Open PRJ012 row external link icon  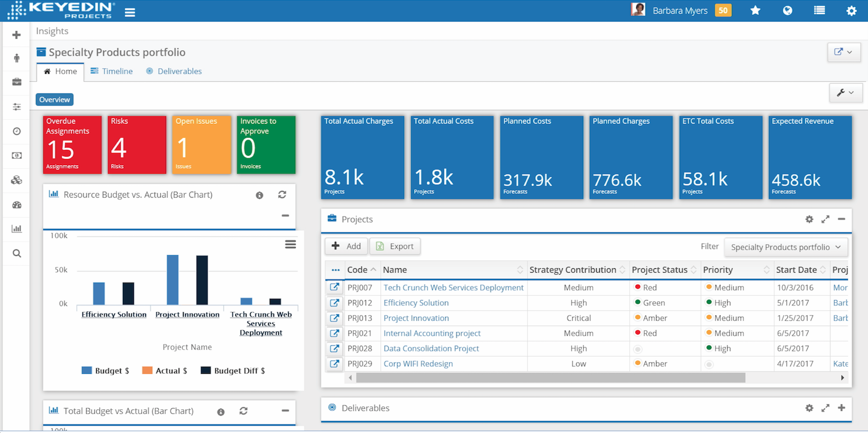[334, 303]
